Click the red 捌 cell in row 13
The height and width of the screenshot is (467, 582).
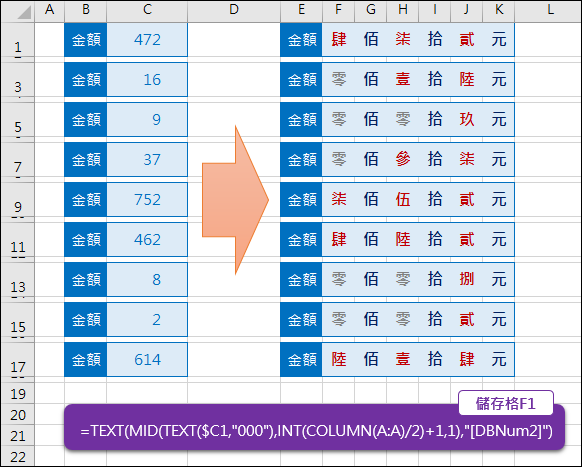466,280
